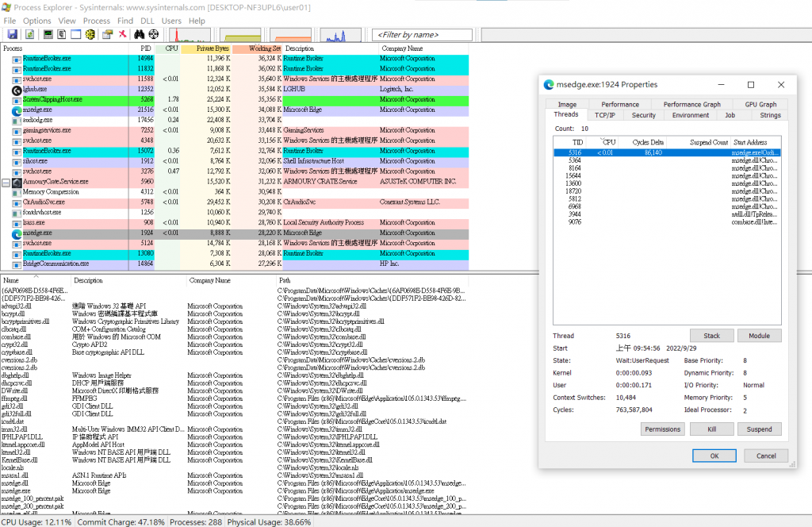Open System Information toolbar icon

pyautogui.click(x=48, y=34)
